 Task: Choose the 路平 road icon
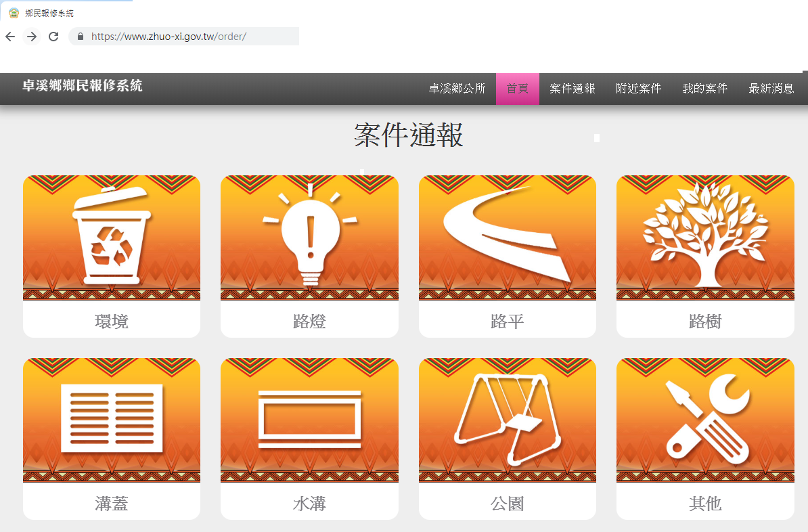[507, 234]
